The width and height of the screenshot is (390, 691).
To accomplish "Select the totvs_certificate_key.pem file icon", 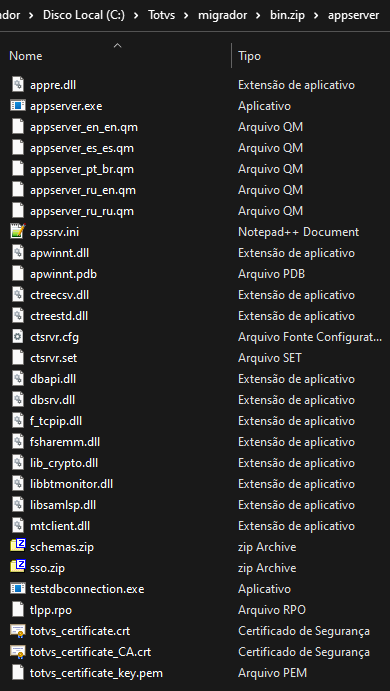I will 18,673.
